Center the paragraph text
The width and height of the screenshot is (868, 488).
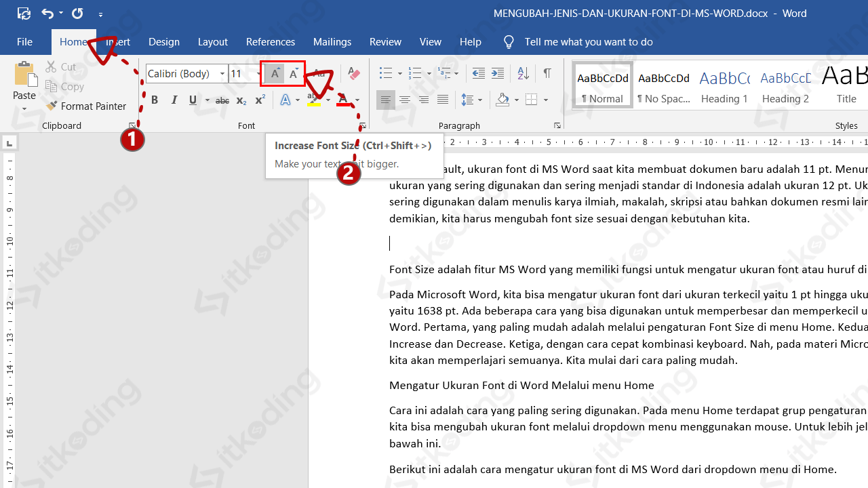point(405,100)
